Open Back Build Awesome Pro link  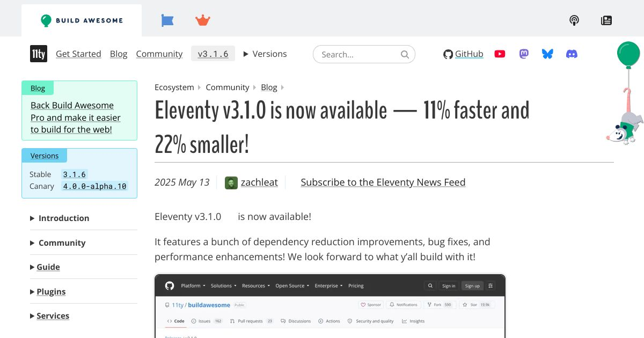76,117
